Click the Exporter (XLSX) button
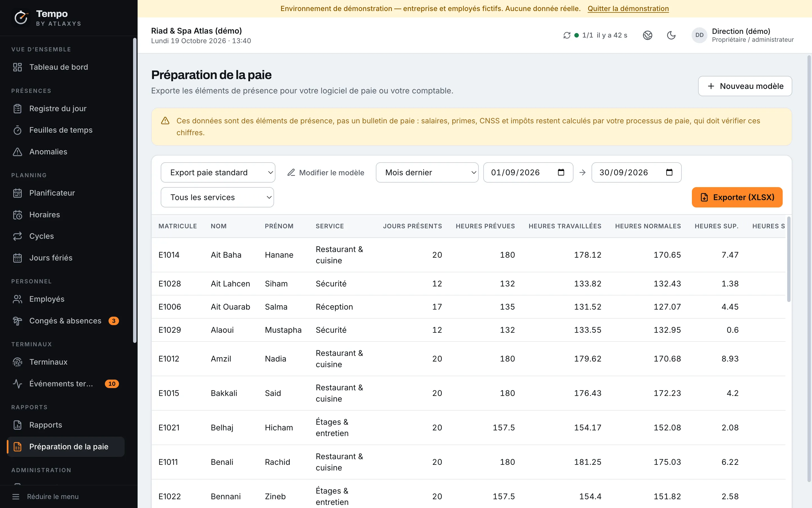 pyautogui.click(x=737, y=198)
